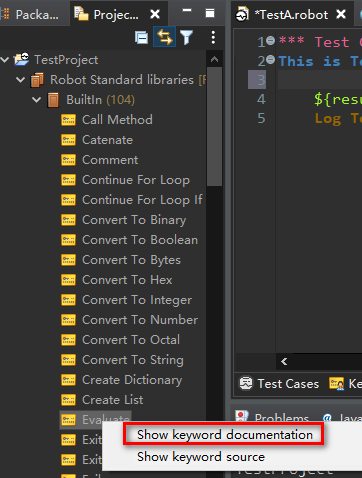Screen dimensions: 362x478
Task: Open the Test Cases editor tab
Action: pos(279,384)
